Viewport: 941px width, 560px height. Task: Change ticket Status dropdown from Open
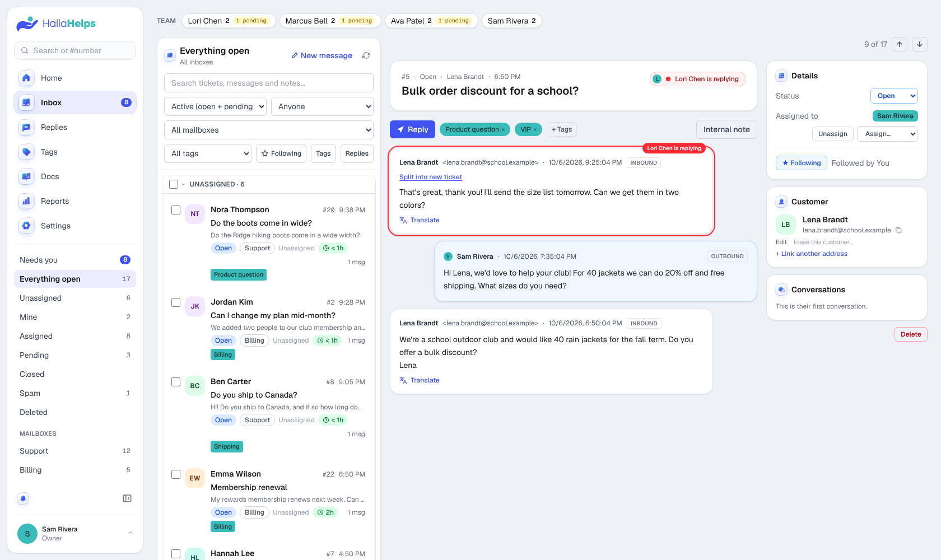[x=894, y=96]
